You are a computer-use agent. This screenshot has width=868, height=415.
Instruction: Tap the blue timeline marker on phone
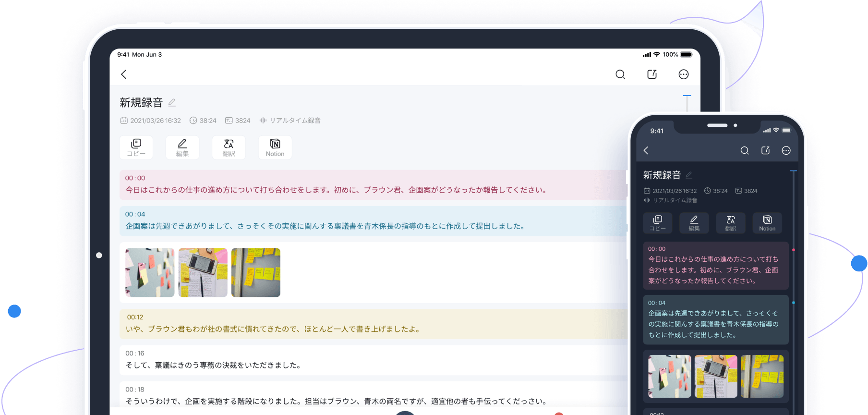coord(793,303)
